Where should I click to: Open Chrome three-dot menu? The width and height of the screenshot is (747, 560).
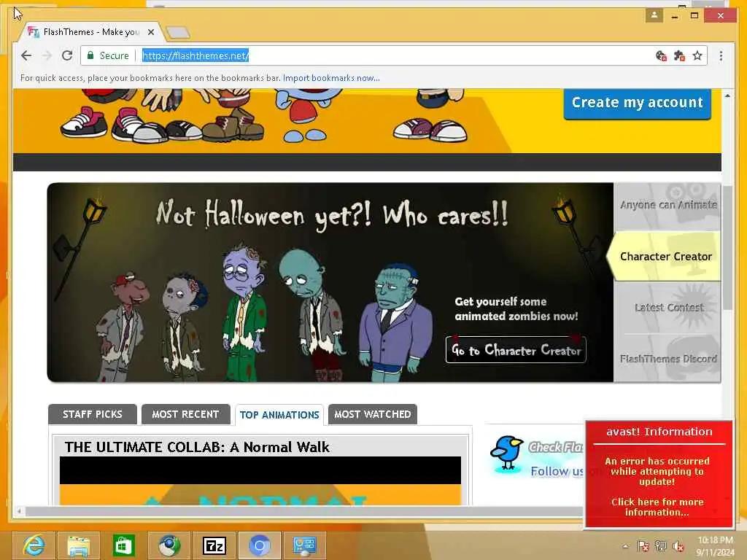coord(721,55)
